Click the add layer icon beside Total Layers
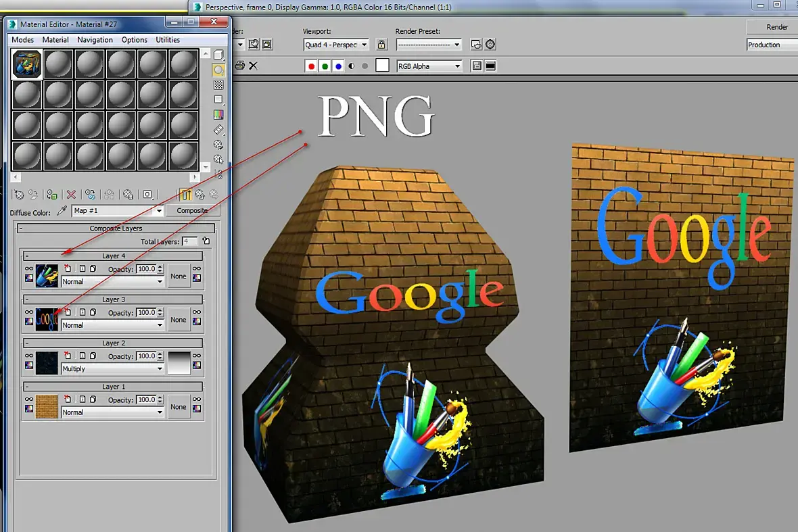This screenshot has width=798, height=532. 206,241
